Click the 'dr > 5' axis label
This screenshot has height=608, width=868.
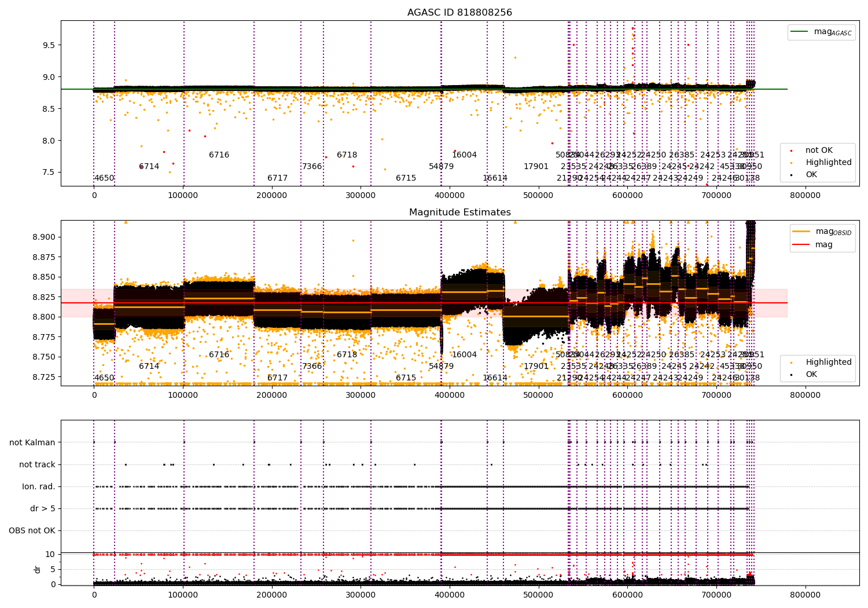(x=43, y=509)
